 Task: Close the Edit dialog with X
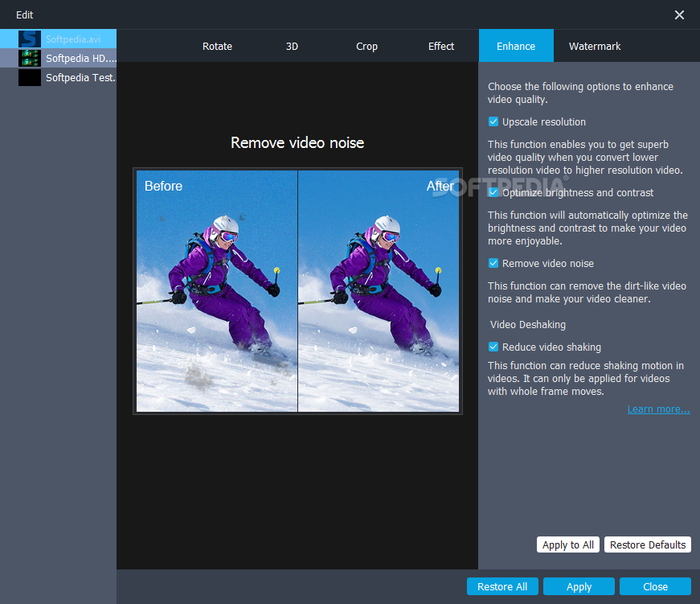679,14
